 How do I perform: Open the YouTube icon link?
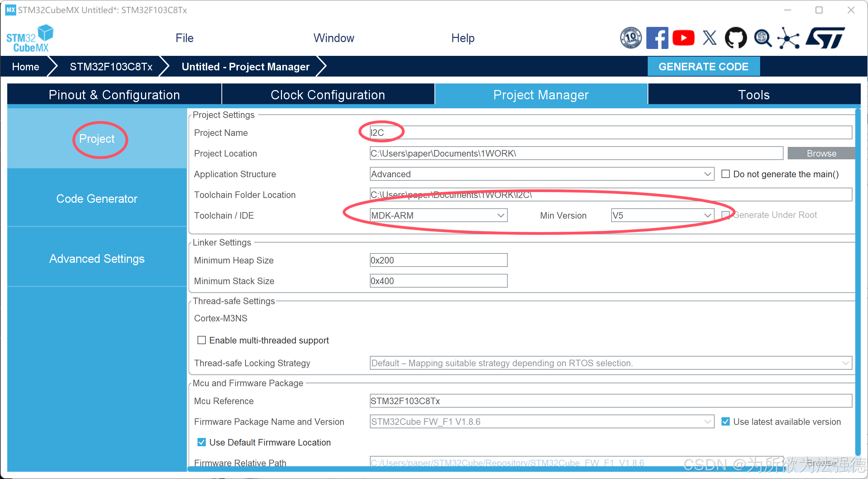click(683, 38)
